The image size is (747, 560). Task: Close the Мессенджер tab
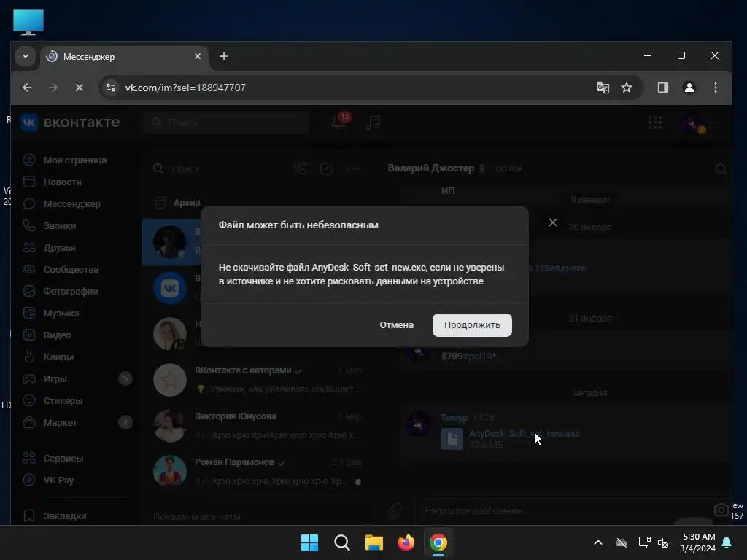pos(198,56)
